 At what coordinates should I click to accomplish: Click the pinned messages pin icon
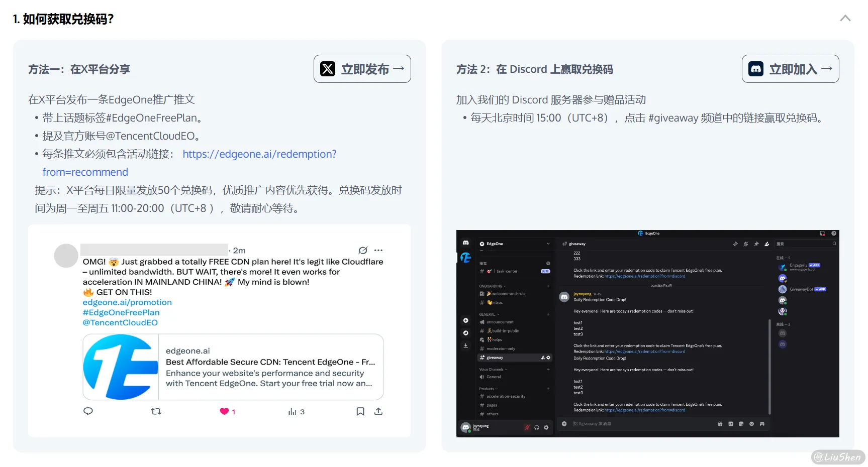coord(756,244)
